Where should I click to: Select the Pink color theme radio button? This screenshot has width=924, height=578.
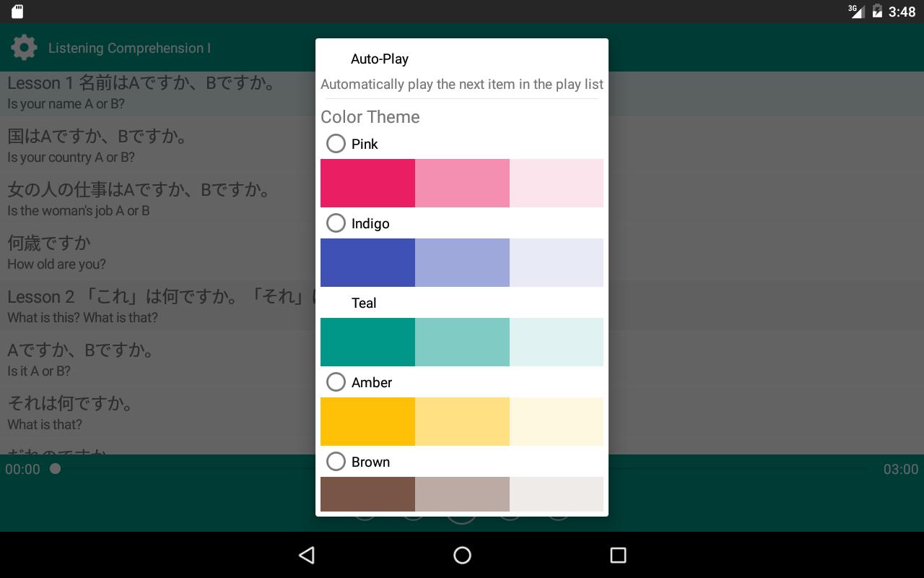[x=336, y=143]
